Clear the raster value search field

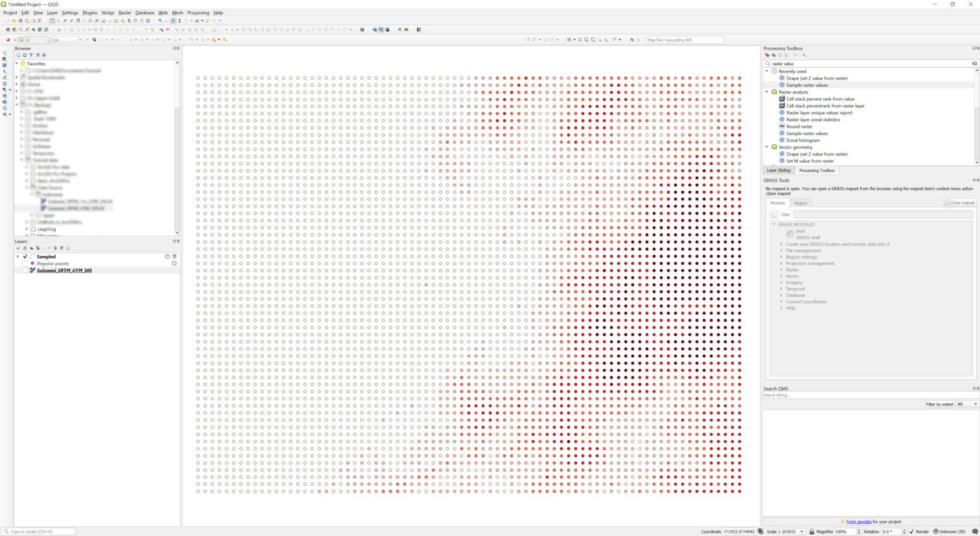974,64
